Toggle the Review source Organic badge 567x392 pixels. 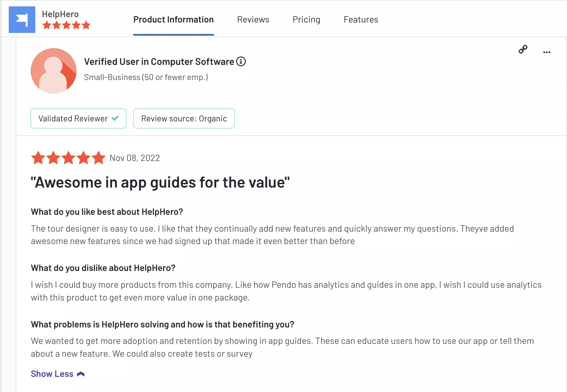[184, 118]
